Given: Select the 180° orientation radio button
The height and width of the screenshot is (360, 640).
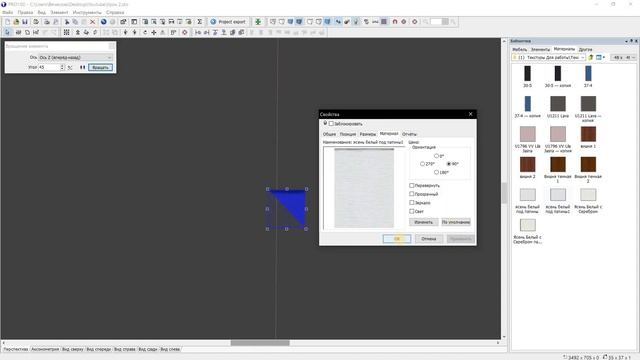Looking at the screenshot, I should pyautogui.click(x=436, y=173).
